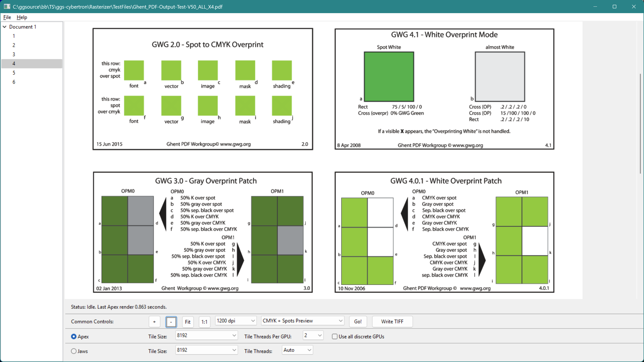Viewport: 644px width, 362px height.
Task: Select the Jaws radio button
Action: click(73, 351)
